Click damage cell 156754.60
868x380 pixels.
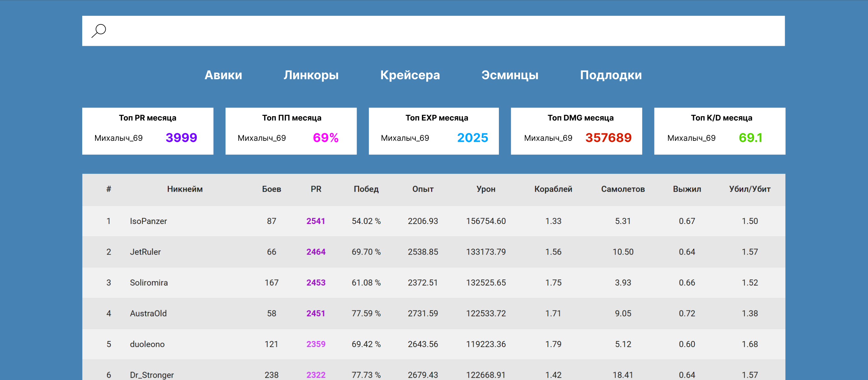[486, 221]
